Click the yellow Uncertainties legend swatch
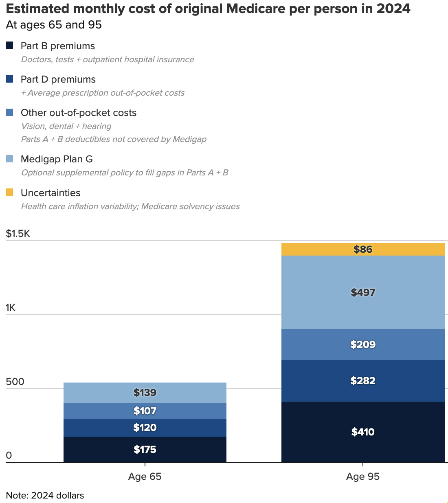The image size is (448, 503). 9,192
